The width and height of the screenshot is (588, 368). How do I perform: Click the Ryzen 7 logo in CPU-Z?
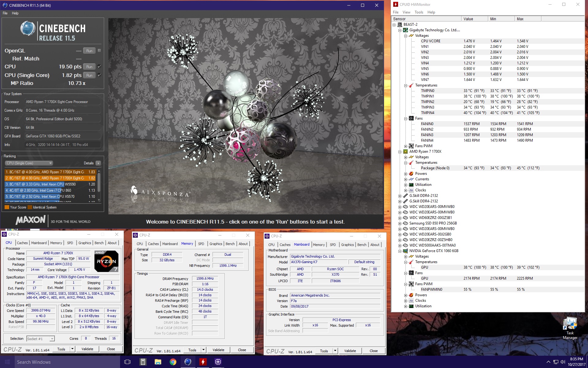pyautogui.click(x=106, y=261)
